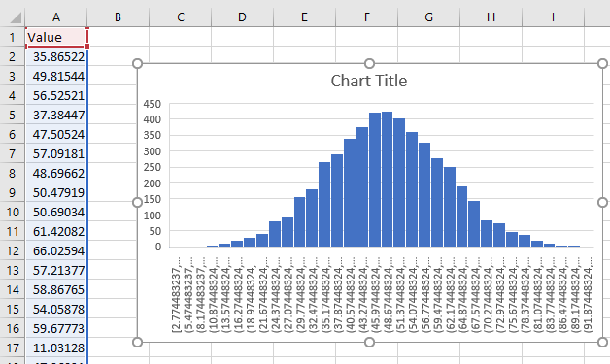This screenshot has height=364, width=610.
Task: Click cell containing 47.50524
Action: click(x=56, y=134)
